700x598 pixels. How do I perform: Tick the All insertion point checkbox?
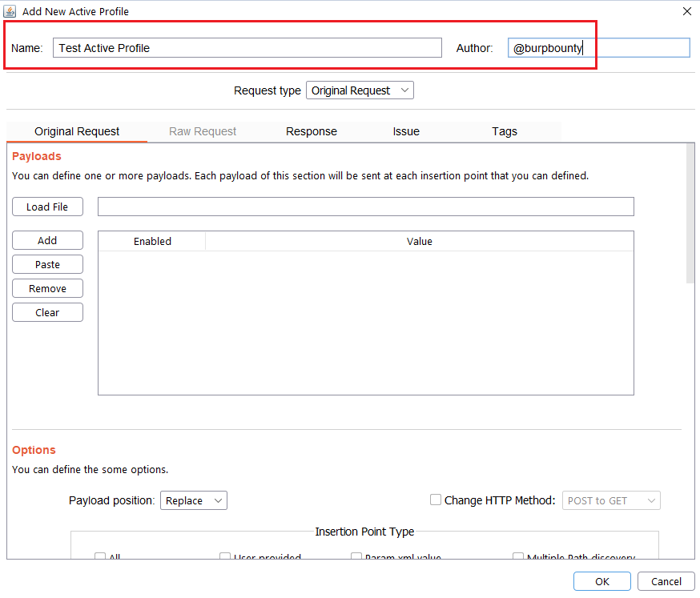101,557
